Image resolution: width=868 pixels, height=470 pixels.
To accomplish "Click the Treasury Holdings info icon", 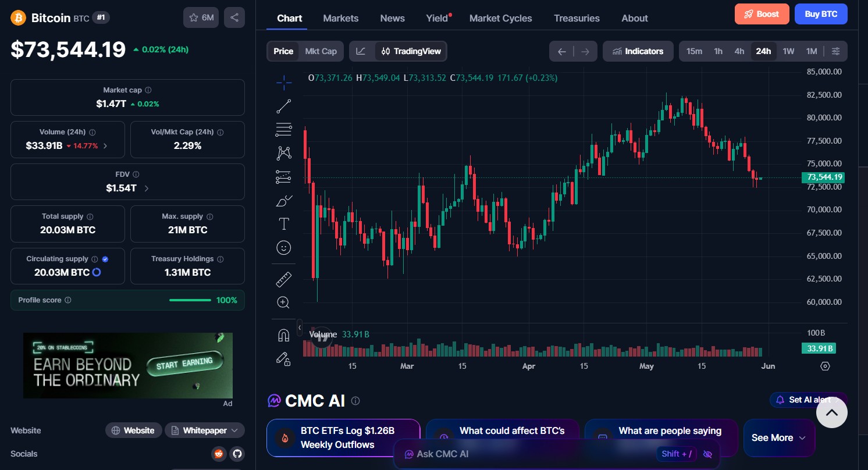I will (x=220, y=259).
